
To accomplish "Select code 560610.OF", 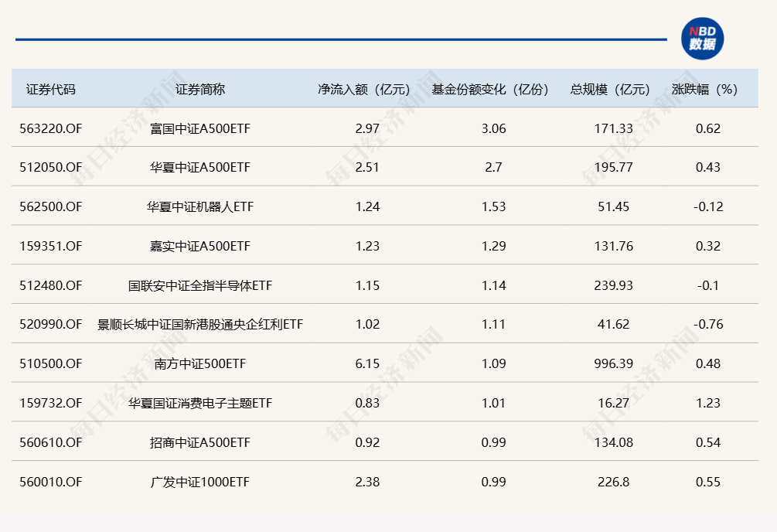I will [x=50, y=442].
